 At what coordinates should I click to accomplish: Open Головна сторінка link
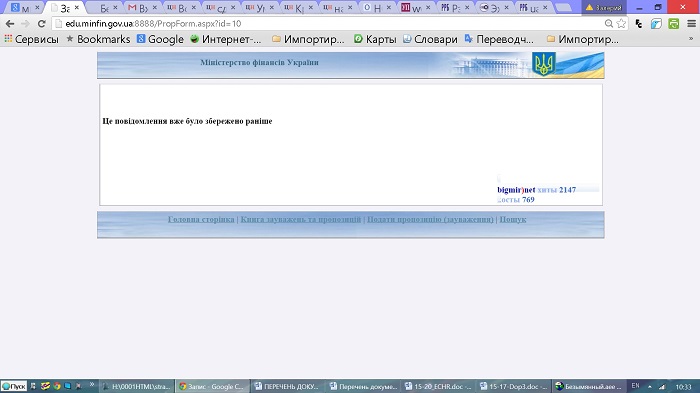click(x=201, y=219)
